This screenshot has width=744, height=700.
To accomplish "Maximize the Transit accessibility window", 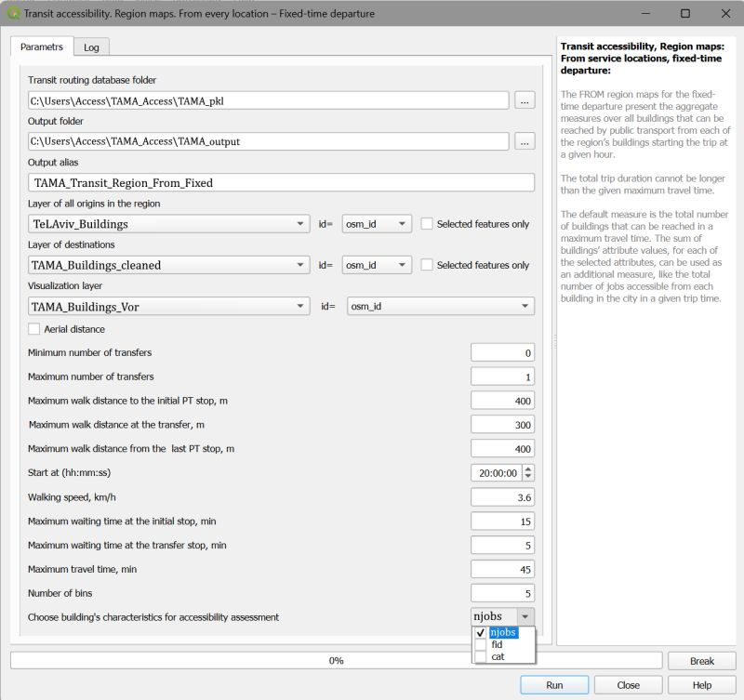I will click(685, 13).
